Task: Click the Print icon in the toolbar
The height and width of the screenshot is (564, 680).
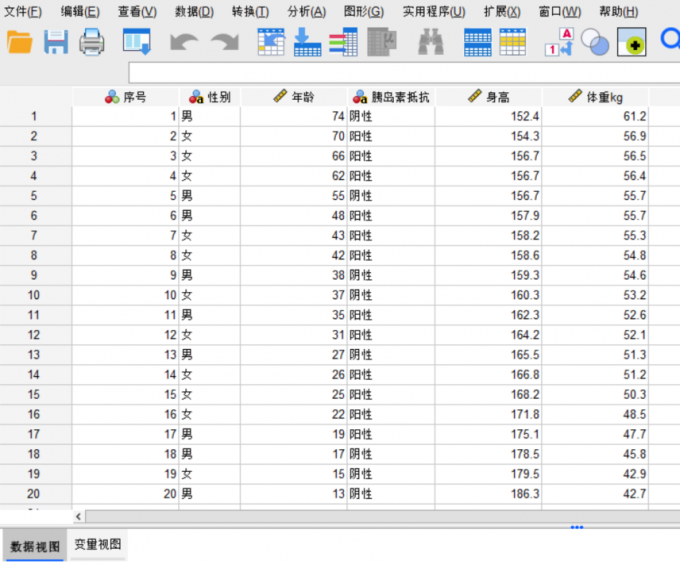Action: click(92, 42)
